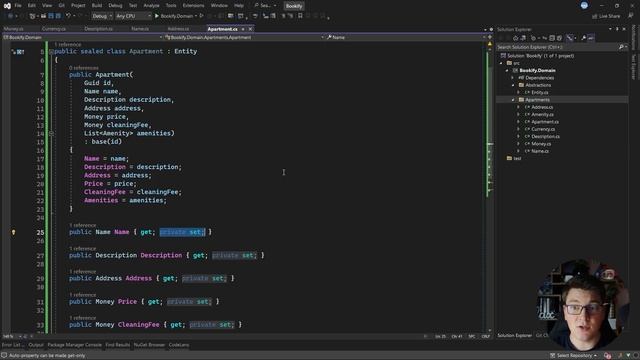
Task: Collapse the Bookify.Domain project node
Action: point(507,71)
